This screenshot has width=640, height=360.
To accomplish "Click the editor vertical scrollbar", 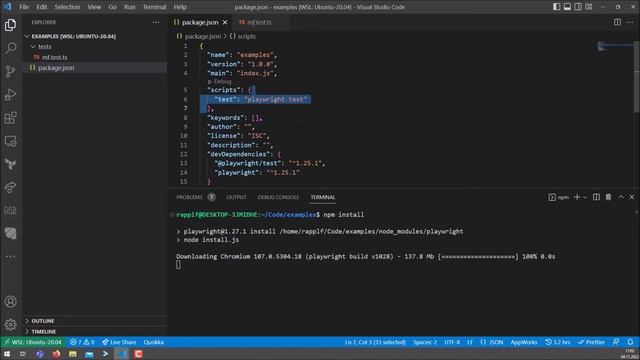I will (637, 76).
